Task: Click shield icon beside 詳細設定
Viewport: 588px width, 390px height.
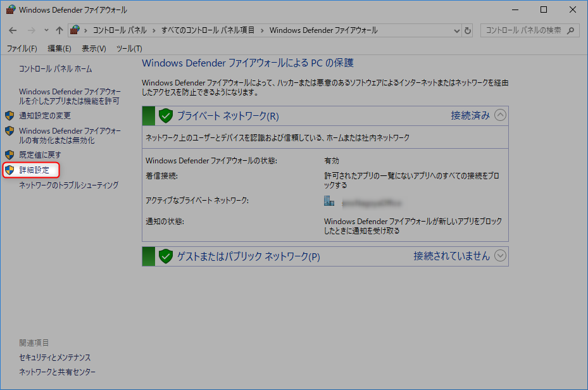Action: click(9, 170)
